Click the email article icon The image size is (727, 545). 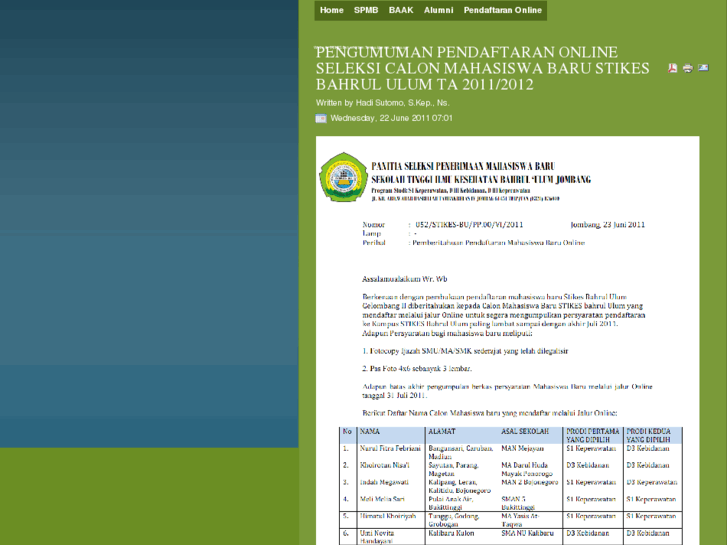click(x=703, y=68)
